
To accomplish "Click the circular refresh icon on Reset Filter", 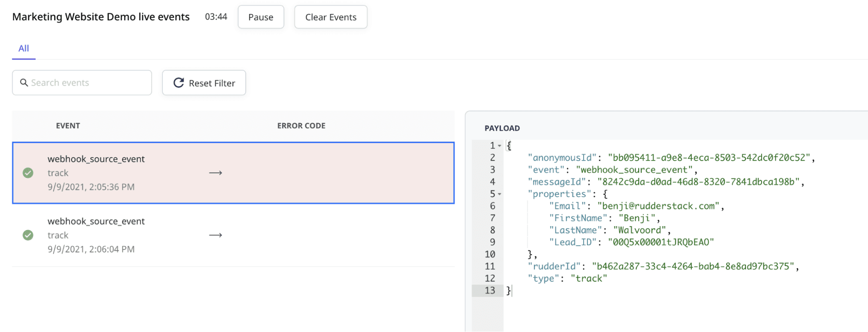I will [x=178, y=82].
